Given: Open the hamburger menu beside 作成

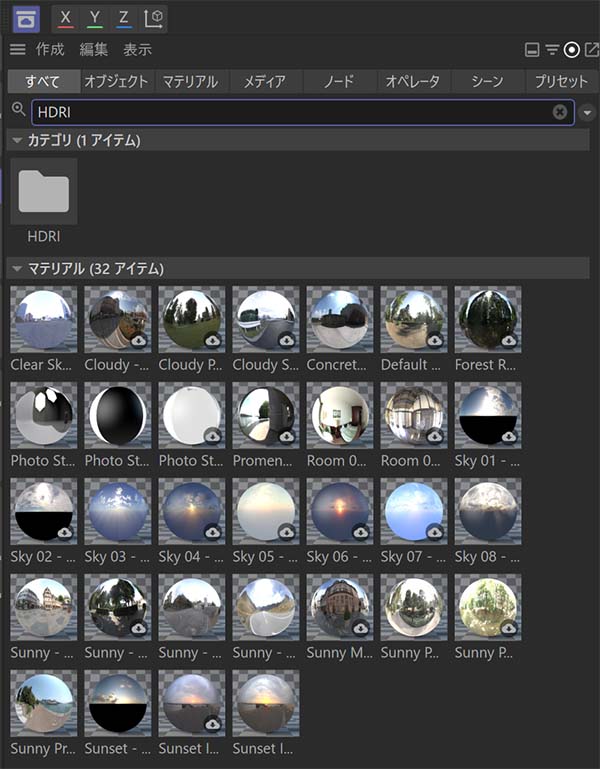Looking at the screenshot, I should [18, 50].
